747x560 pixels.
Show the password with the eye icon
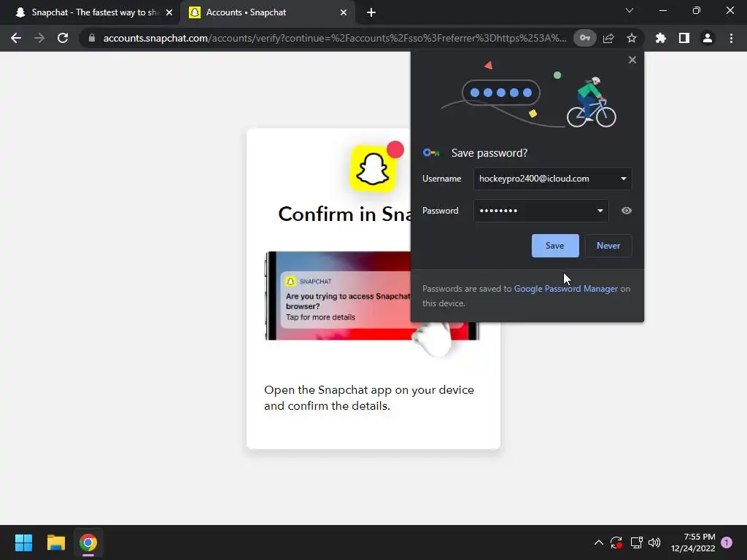(627, 211)
